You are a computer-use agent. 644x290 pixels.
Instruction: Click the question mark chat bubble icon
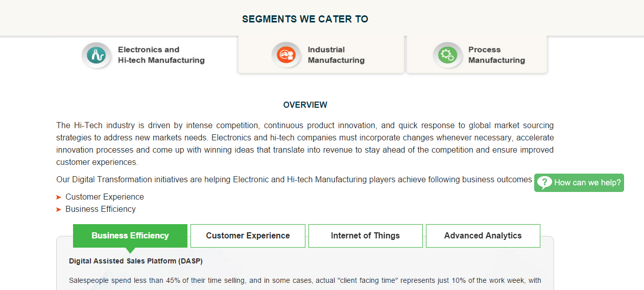pyautogui.click(x=544, y=182)
